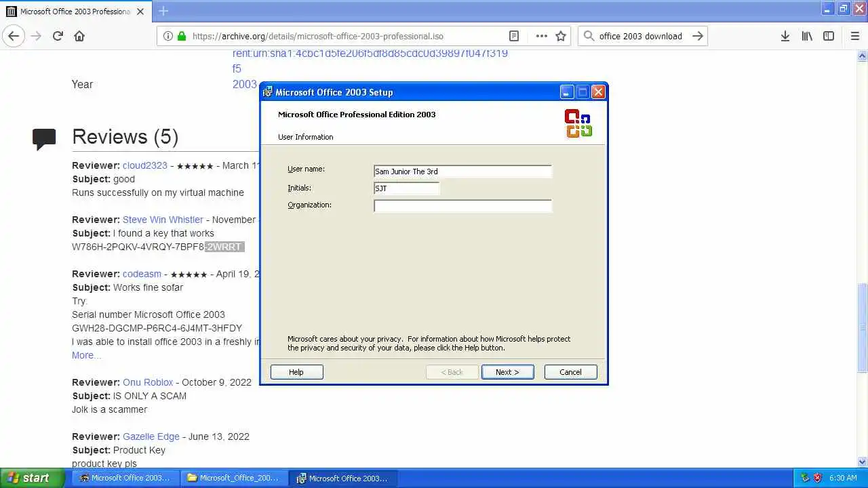Switch to Microsoft_Office_200... folder taskbar item
Image resolution: width=868 pixels, height=488 pixels.
233,478
